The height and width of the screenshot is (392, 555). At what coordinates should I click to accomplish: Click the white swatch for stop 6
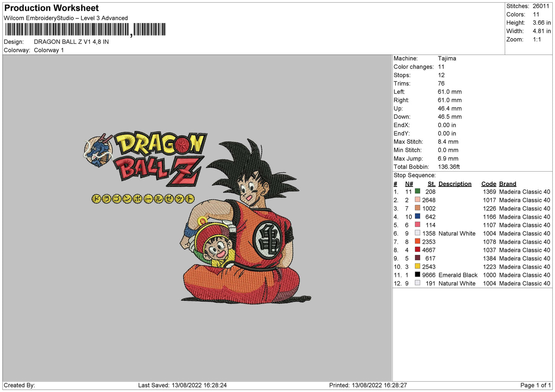(x=417, y=233)
